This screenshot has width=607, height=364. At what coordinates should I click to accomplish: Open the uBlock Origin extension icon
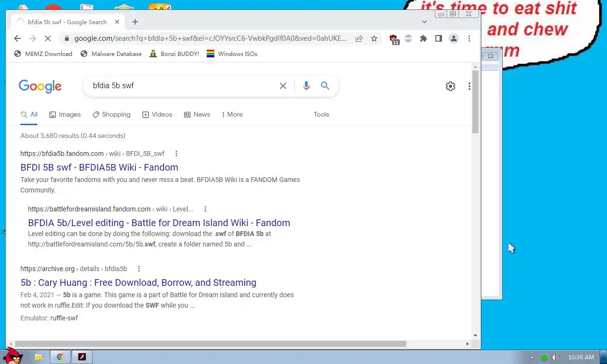394,39
